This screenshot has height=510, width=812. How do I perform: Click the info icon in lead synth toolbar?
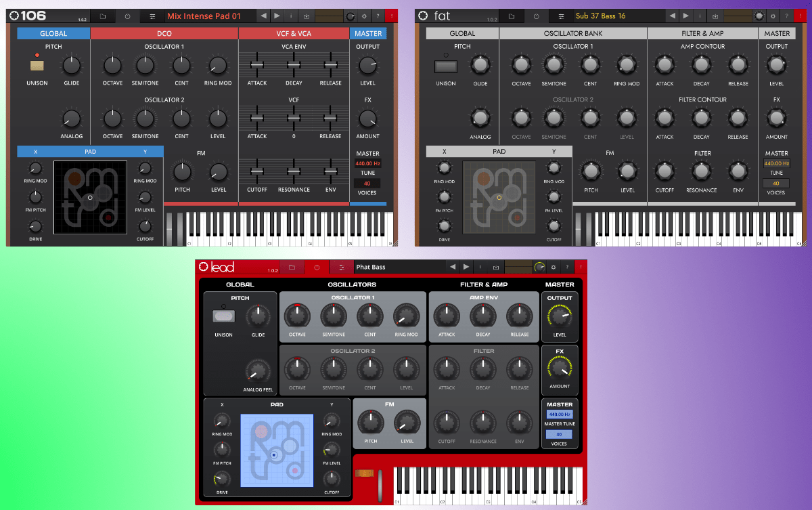(480, 268)
